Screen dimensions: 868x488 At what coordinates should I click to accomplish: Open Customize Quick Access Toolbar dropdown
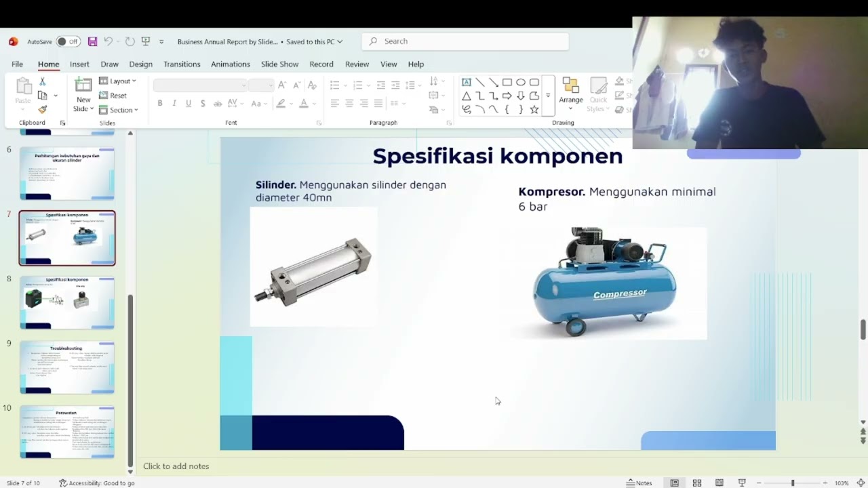[x=161, y=41]
